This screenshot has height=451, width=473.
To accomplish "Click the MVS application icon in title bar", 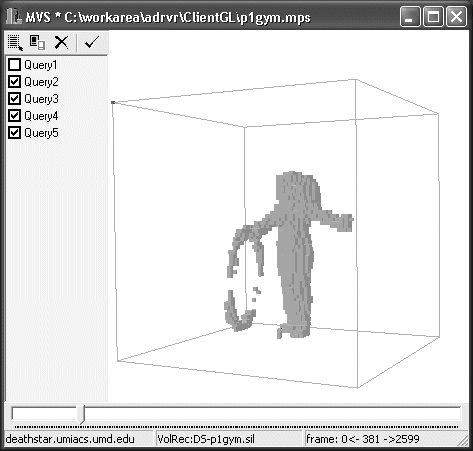I will [x=14, y=16].
